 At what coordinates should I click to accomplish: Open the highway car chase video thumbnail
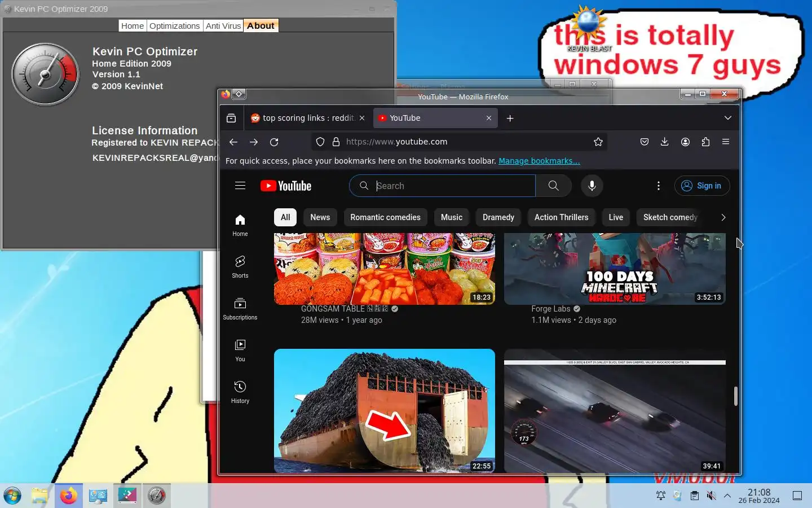(615, 411)
